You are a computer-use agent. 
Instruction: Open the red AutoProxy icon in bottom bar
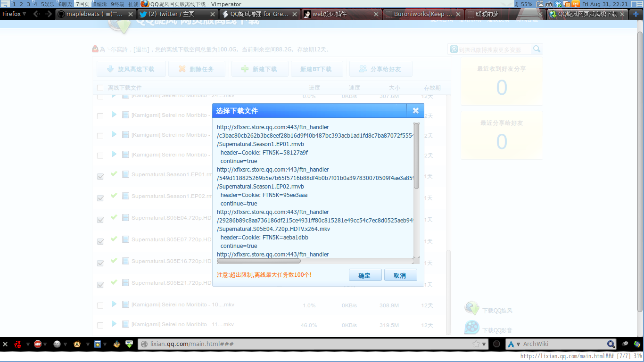point(18,344)
